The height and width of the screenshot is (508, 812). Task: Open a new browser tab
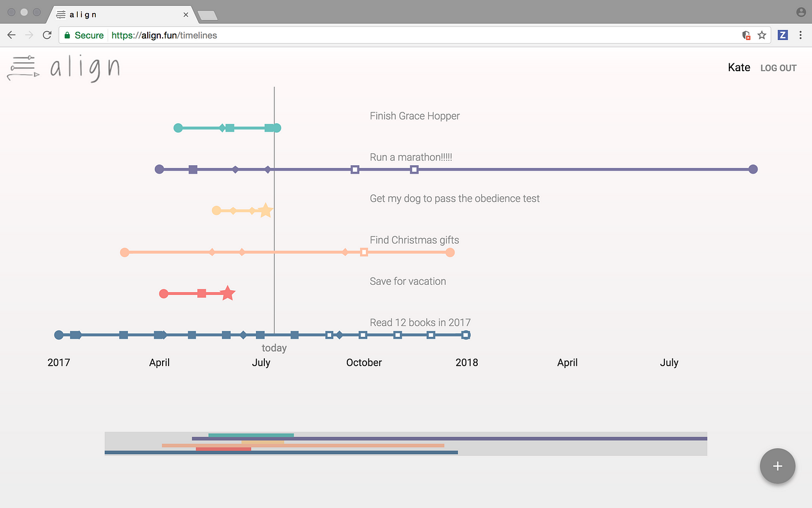(x=207, y=16)
